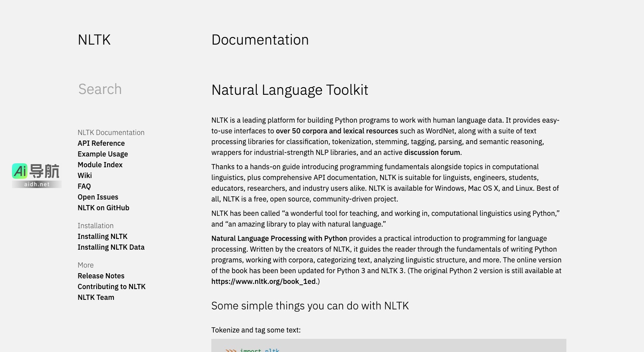Open the discussion forum link
644x352 pixels.
click(432, 153)
